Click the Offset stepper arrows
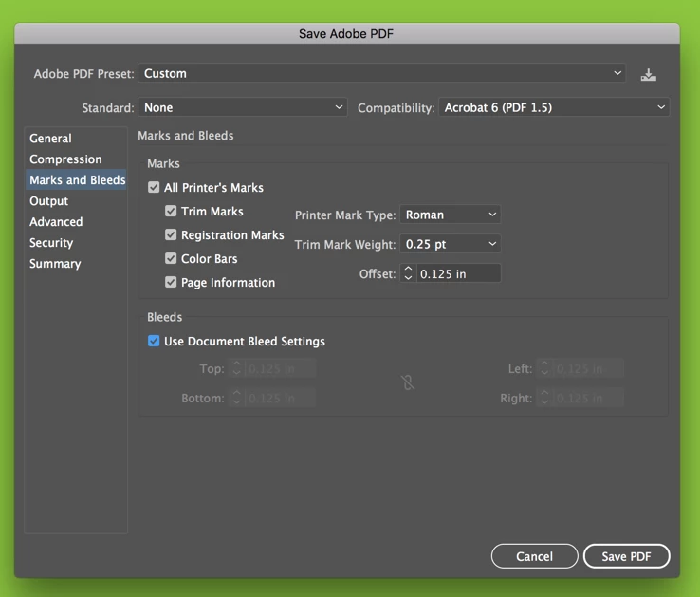The width and height of the screenshot is (700, 597). click(408, 273)
